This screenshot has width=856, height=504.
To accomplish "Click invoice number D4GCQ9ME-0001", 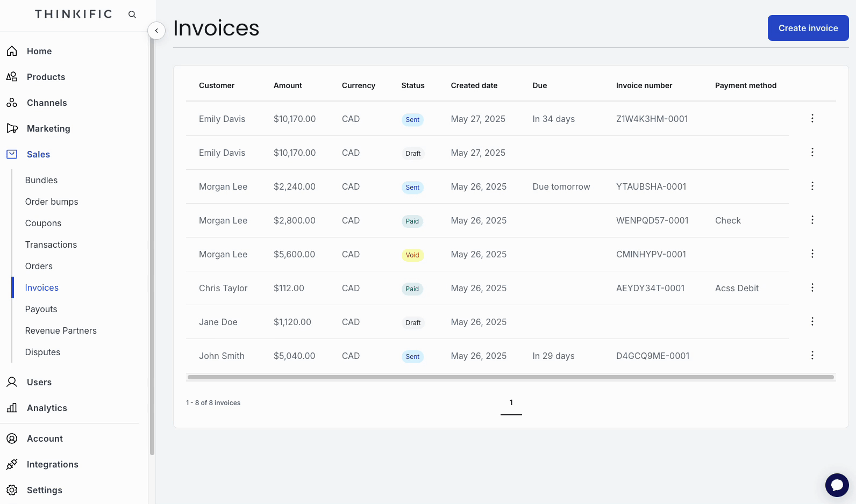I will point(653,356).
